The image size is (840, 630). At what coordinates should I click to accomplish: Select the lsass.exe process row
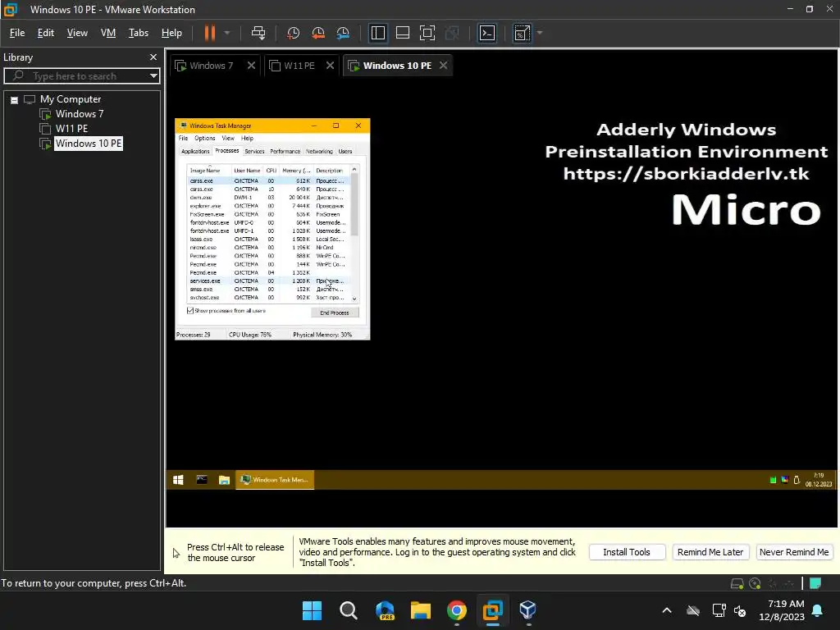(x=268, y=240)
